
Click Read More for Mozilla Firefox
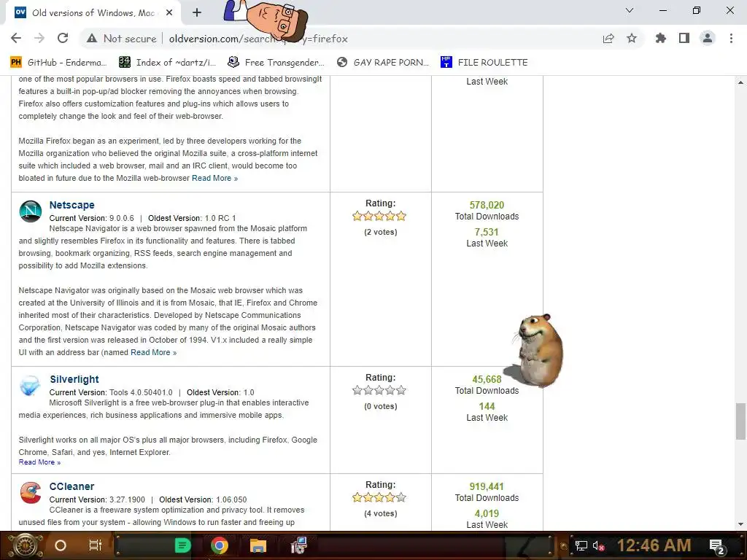tap(215, 178)
